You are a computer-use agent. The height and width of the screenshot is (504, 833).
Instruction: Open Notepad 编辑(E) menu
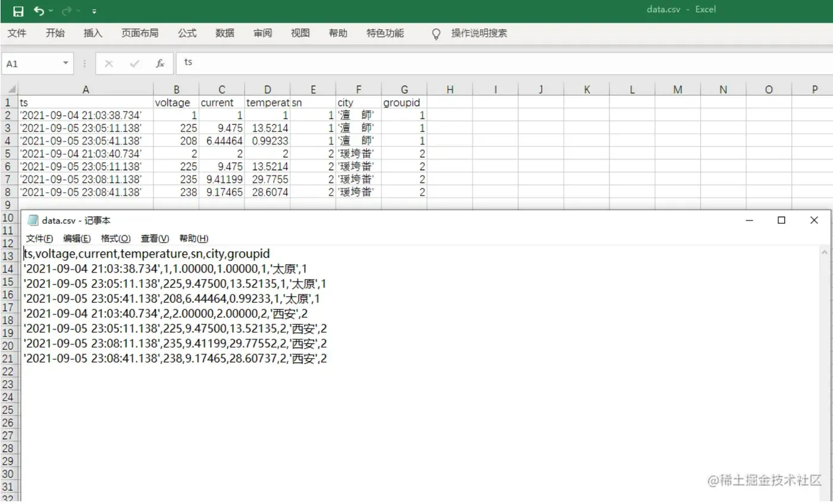[77, 239]
